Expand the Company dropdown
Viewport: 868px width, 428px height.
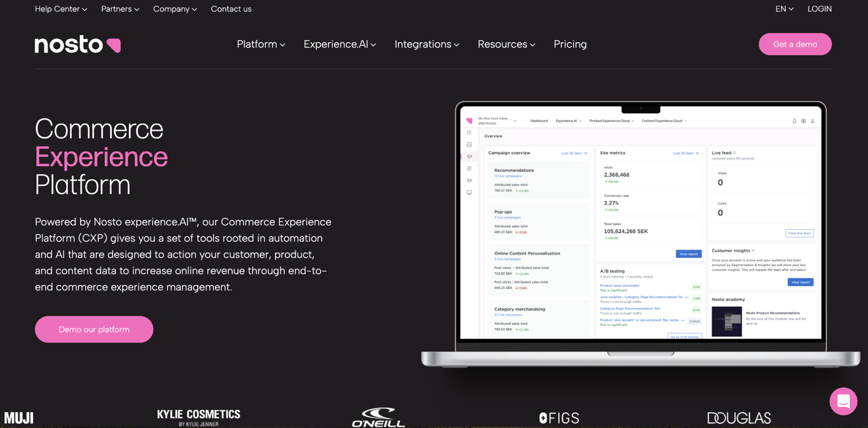[175, 9]
